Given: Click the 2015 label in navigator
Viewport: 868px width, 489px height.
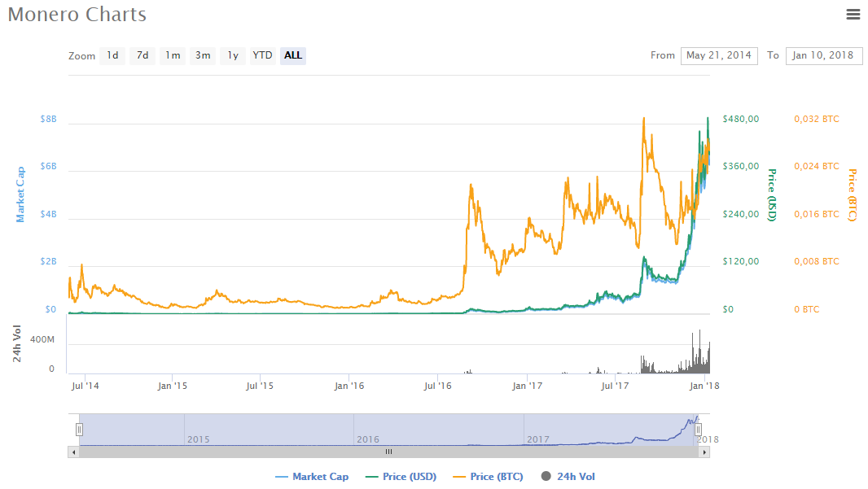Looking at the screenshot, I should [198, 439].
